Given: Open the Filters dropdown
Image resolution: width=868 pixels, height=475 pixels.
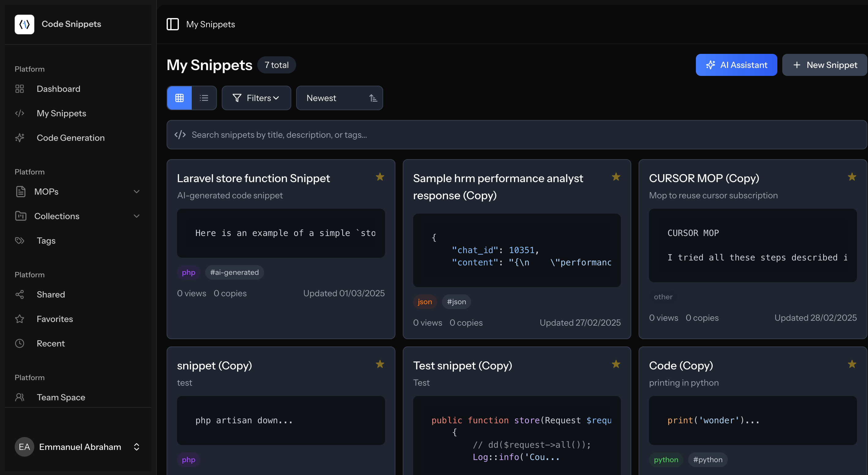Looking at the screenshot, I should pyautogui.click(x=256, y=98).
